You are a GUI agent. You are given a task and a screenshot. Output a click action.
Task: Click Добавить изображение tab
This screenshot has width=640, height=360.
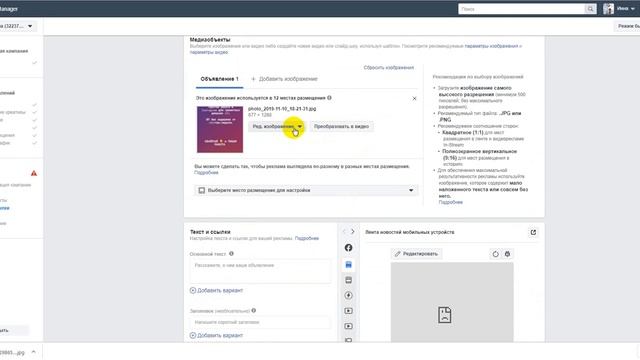pos(284,79)
